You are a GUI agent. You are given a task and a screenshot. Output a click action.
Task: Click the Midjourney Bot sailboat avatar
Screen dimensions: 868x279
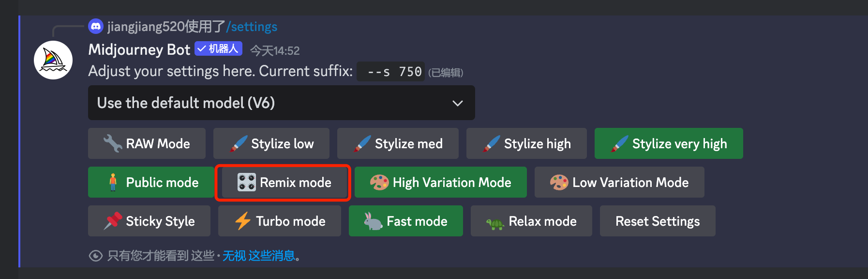[53, 60]
